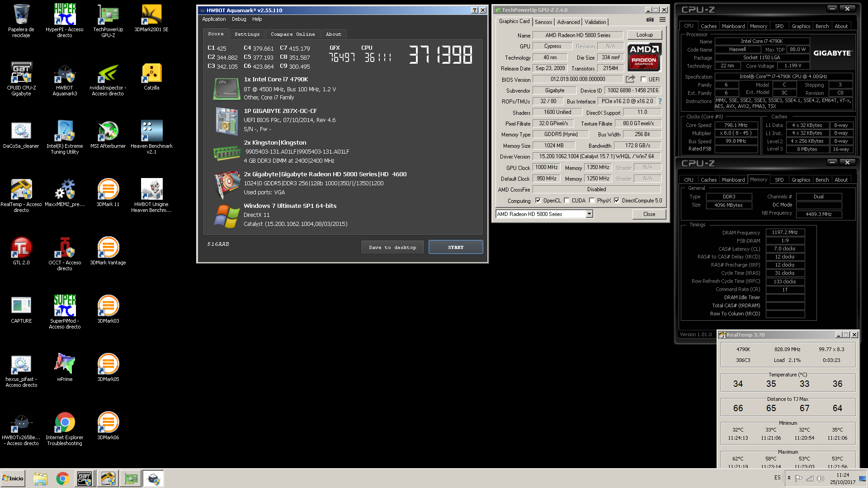Launch 3DMark Vantage desktop shortcut
This screenshot has height=488, width=868.
[108, 251]
